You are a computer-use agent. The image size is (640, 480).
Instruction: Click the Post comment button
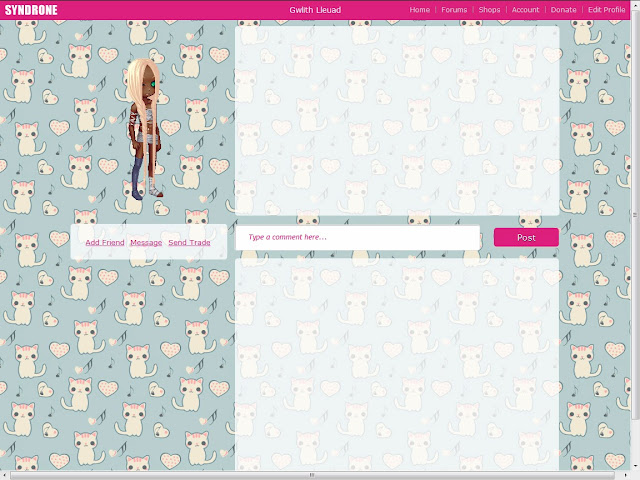526,238
